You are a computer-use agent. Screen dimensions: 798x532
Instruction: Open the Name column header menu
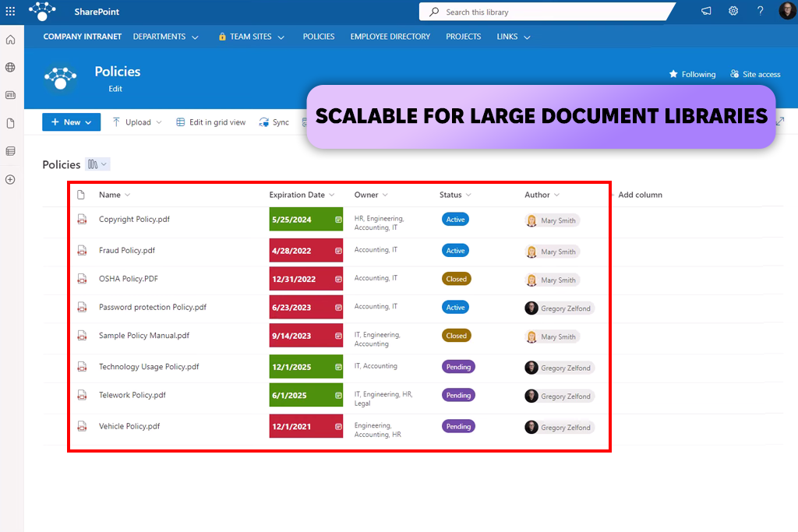115,195
